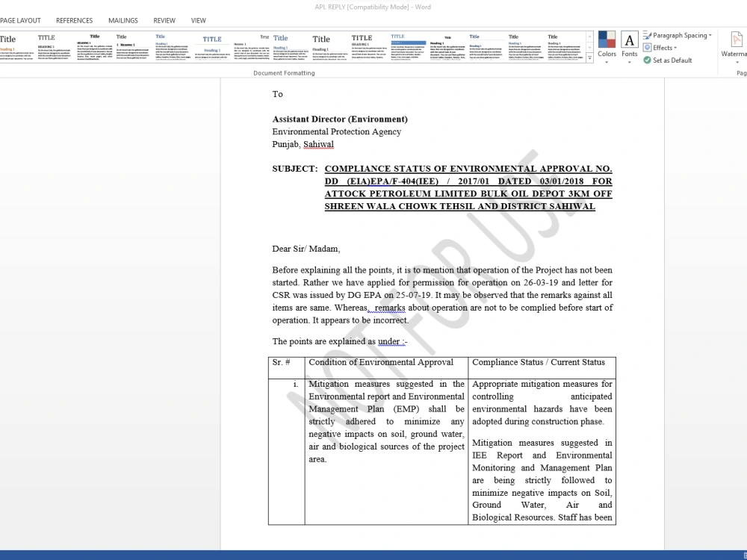The image size is (747, 560).
Task: Expand the Paragraph Spacing dropdown arrow
Action: (708, 34)
